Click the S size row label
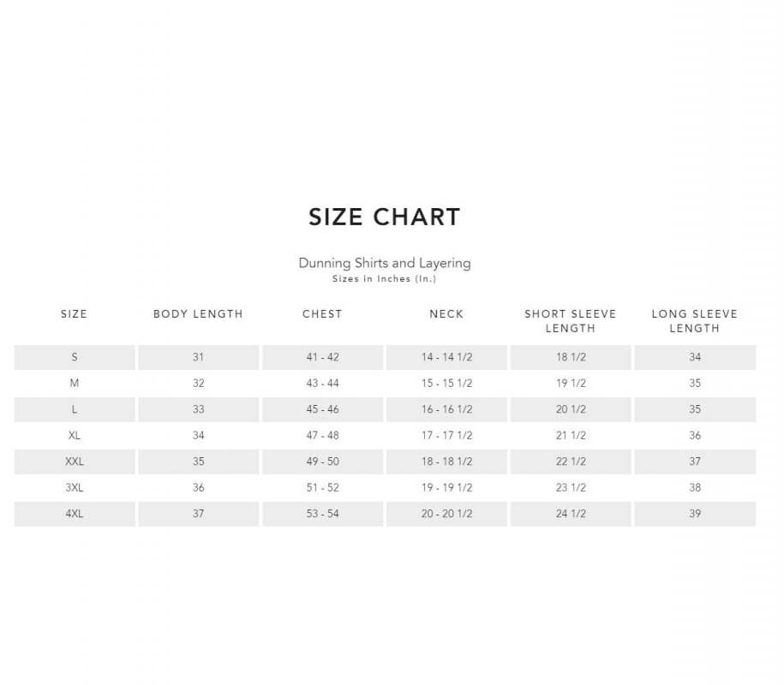Screen dimensions: 784x685 point(75,357)
